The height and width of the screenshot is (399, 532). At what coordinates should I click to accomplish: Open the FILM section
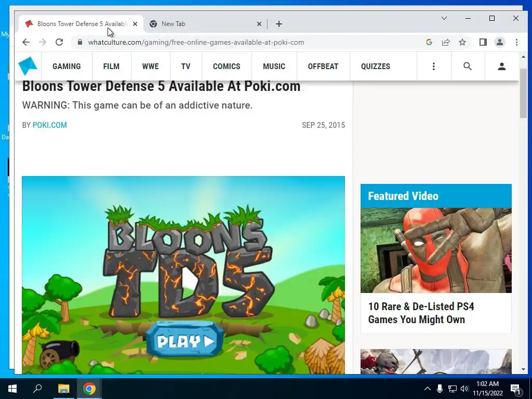(x=111, y=66)
